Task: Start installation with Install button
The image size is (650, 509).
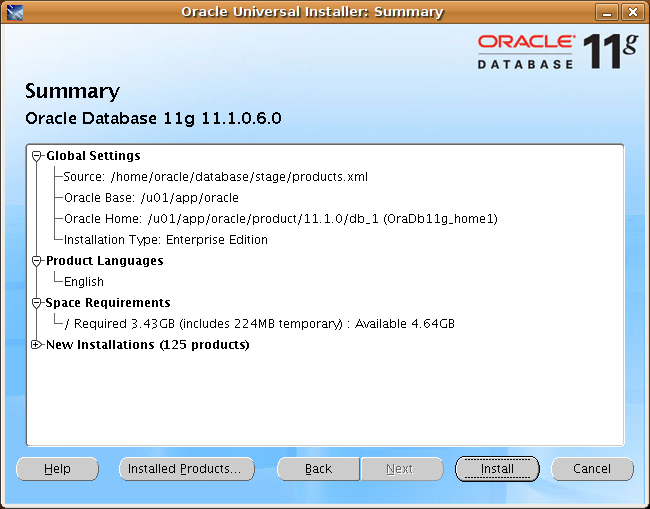Action: pos(497,469)
